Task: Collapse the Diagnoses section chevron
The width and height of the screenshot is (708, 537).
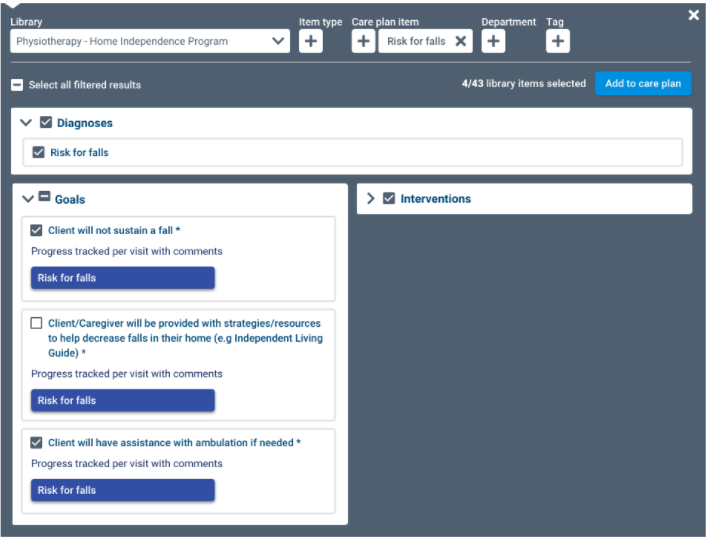Action: [x=26, y=123]
